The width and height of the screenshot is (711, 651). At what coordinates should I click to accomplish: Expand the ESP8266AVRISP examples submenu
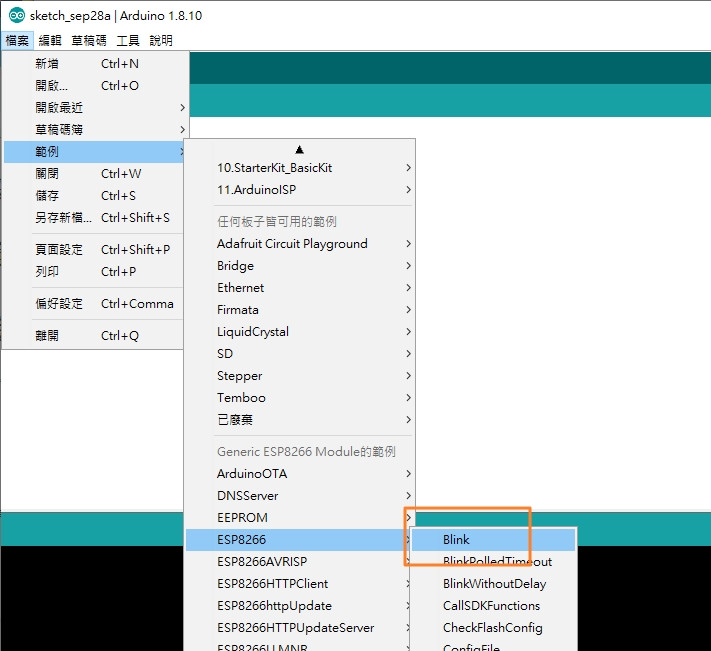(x=298, y=561)
